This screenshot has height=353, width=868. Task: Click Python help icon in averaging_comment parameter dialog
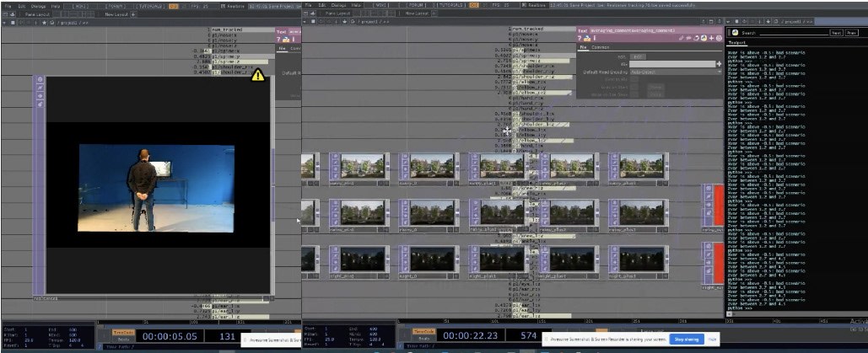pos(587,39)
